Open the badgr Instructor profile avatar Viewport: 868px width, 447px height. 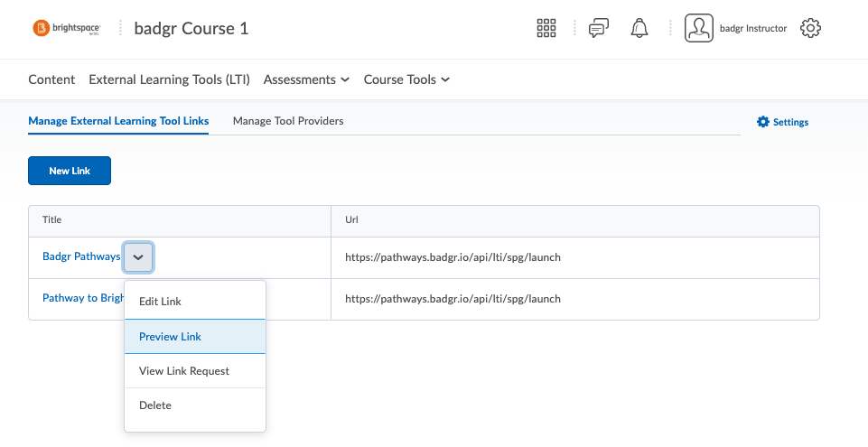pyautogui.click(x=698, y=28)
